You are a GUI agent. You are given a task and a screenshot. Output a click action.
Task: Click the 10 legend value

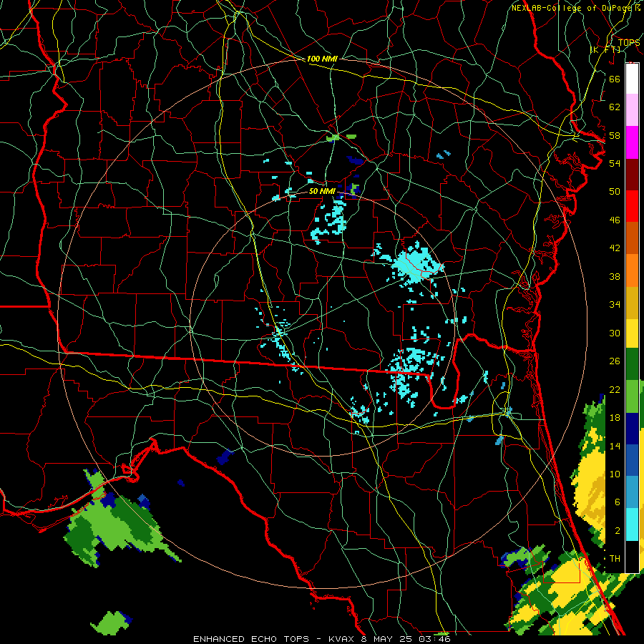615,474
